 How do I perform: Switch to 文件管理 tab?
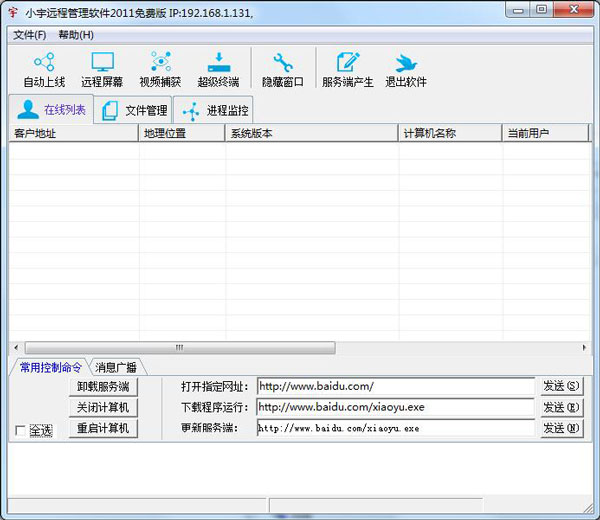pos(134,111)
